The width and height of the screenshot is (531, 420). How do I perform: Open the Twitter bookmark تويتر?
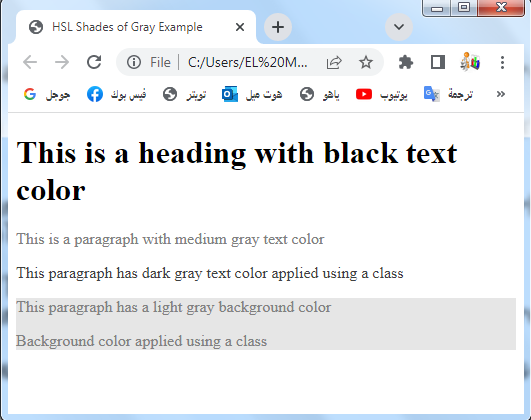point(184,94)
